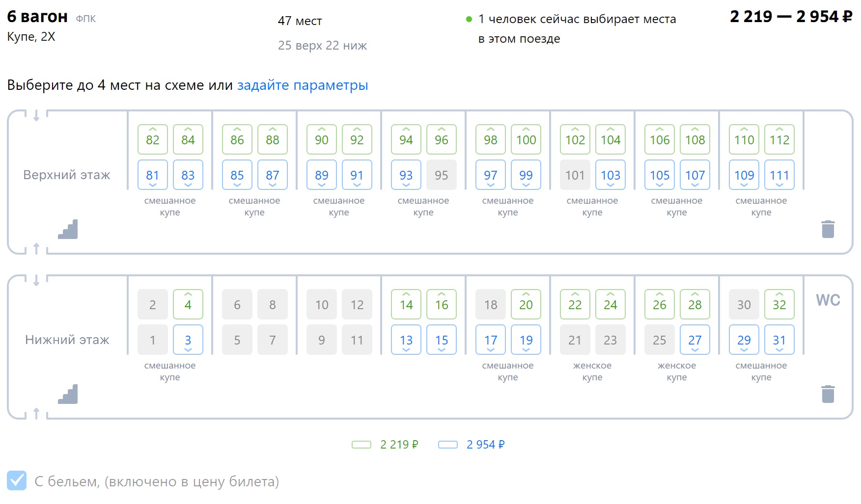Pick lower berth seat 103
Image resolution: width=861 pixels, height=504 pixels.
coord(611,175)
